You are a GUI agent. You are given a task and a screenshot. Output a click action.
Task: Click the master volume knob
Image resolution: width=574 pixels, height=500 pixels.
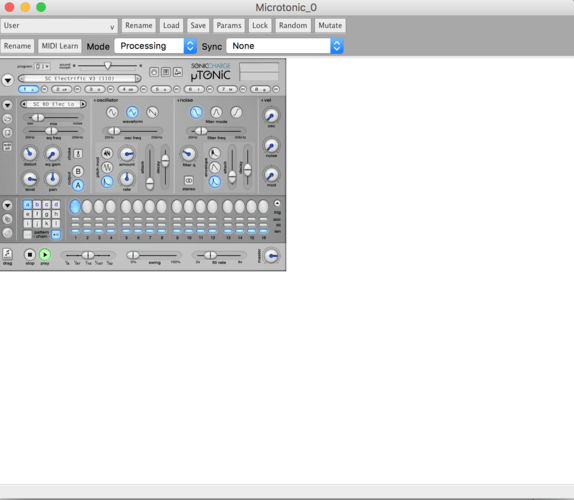coord(272,256)
